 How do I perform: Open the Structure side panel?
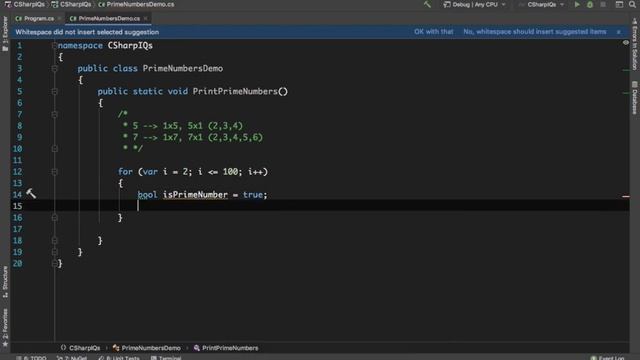point(5,281)
